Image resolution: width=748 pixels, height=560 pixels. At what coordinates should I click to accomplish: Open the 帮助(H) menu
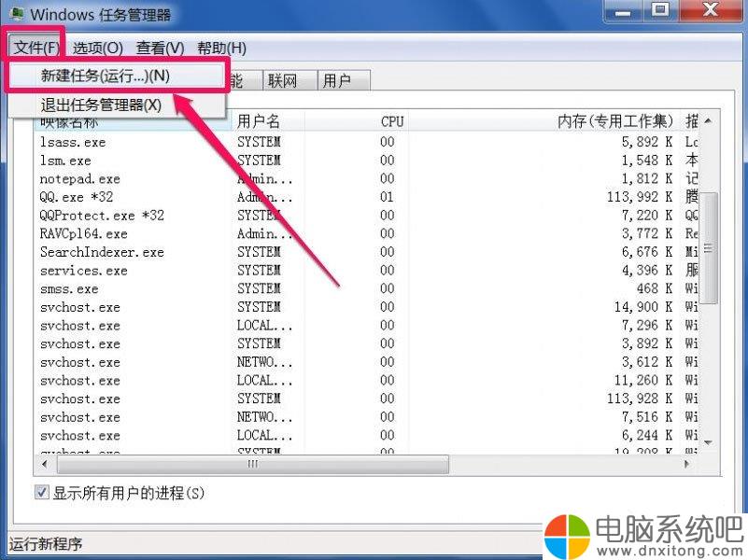[222, 48]
